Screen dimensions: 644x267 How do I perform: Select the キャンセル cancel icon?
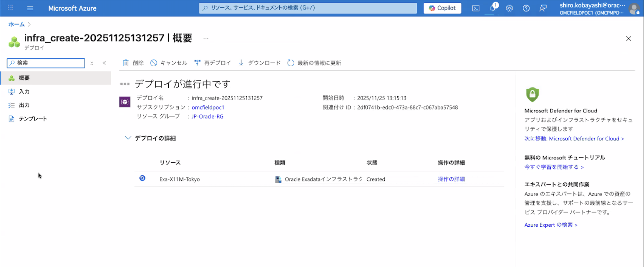154,63
